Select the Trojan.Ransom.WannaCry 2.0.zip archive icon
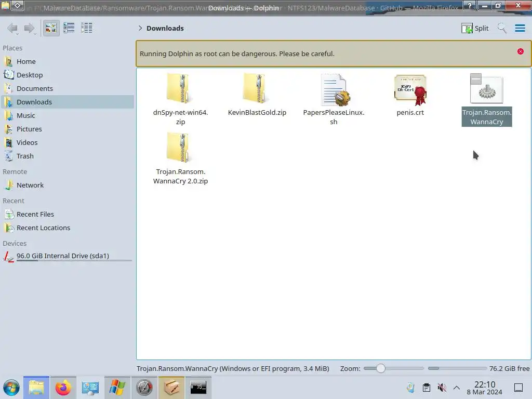This screenshot has height=399, width=532. 180,148
